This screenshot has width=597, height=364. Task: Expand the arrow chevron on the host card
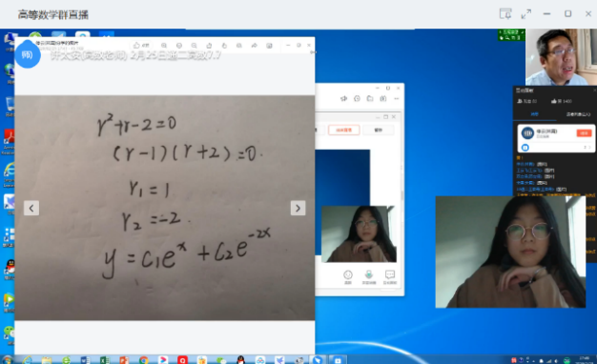(589, 147)
